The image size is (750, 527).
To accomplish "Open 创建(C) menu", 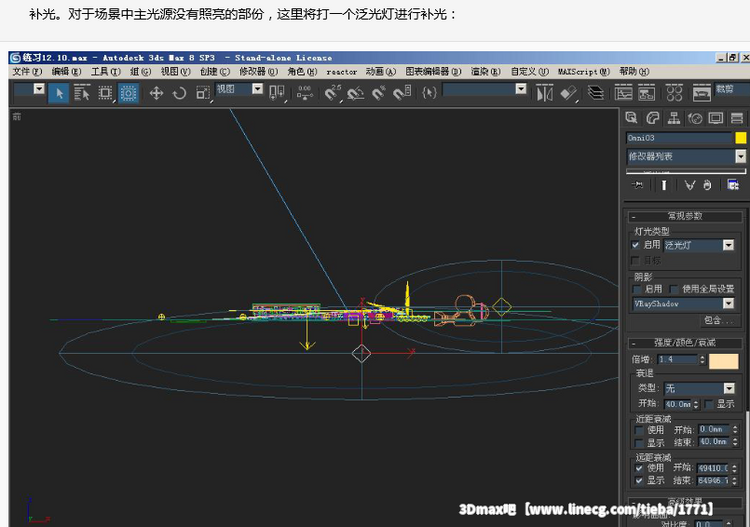I will point(215,71).
